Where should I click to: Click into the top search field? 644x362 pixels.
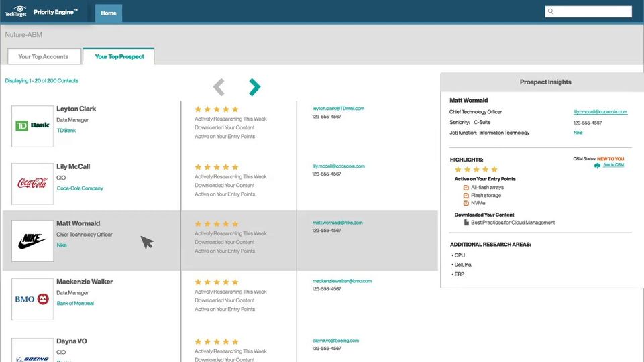[x=588, y=11]
